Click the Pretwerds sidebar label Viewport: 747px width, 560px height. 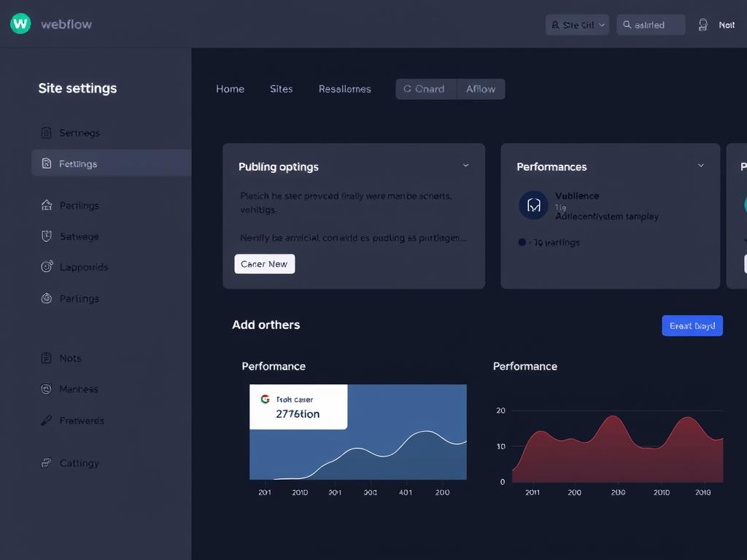coord(82,421)
